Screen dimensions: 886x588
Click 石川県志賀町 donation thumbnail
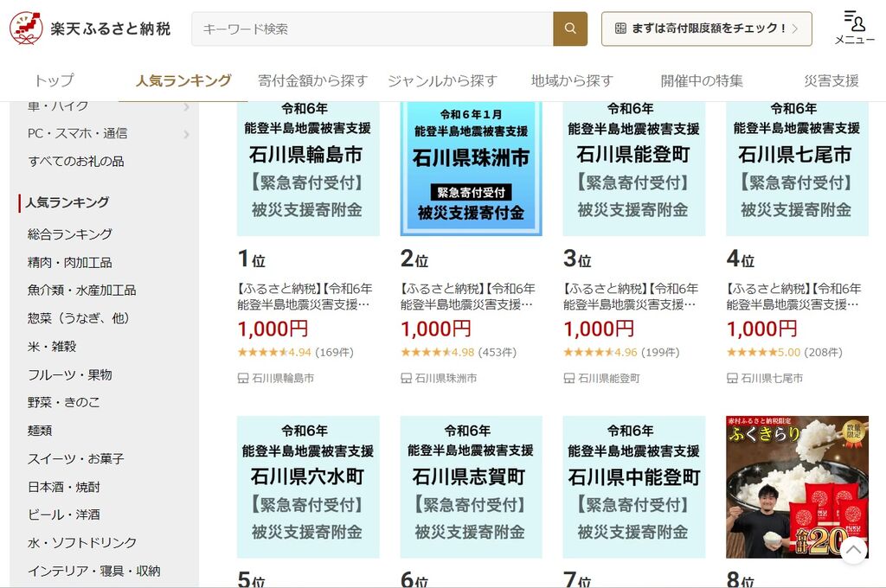click(472, 487)
